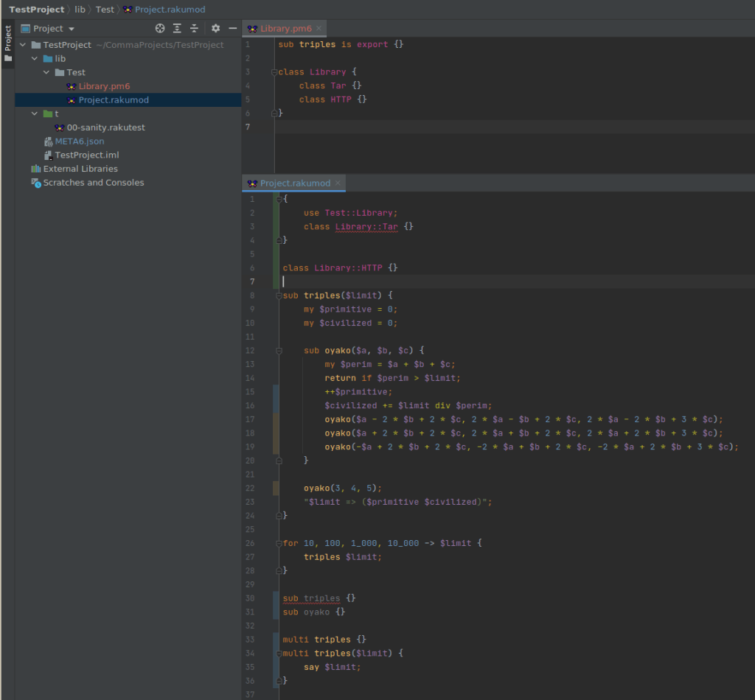Open Project panel settings gear
Image resolution: width=755 pixels, height=700 pixels.
(x=215, y=29)
